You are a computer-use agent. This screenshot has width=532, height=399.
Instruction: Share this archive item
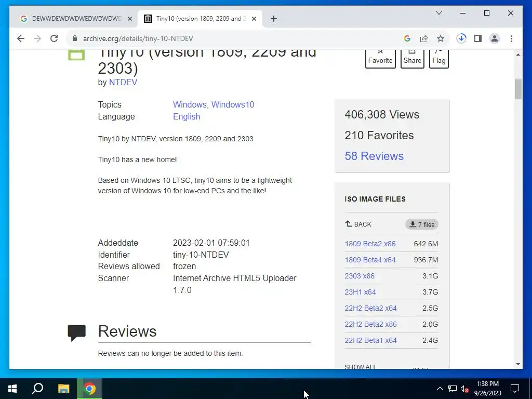click(412, 58)
